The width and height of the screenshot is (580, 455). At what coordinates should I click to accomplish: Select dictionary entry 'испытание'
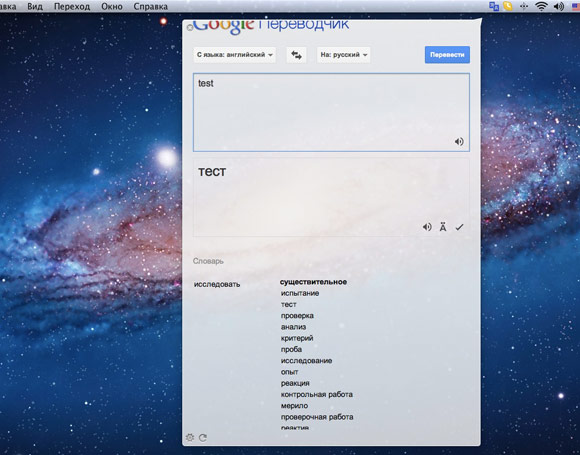pos(300,293)
